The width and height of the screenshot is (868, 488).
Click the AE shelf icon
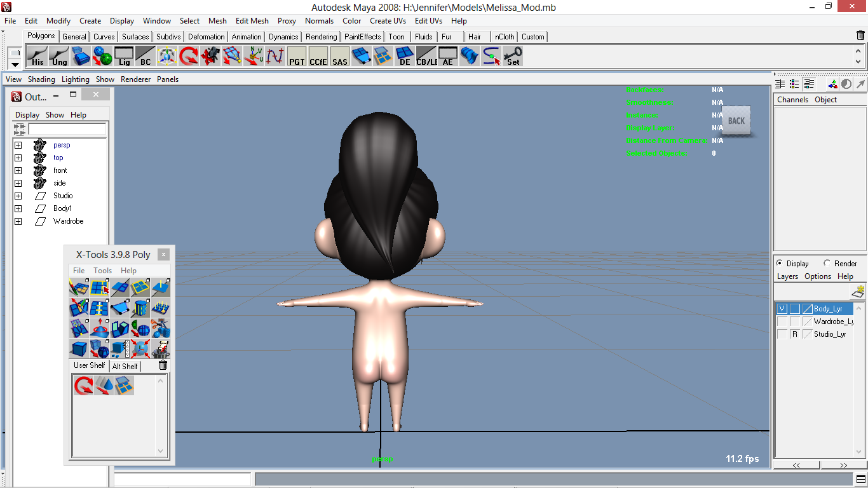[x=448, y=57]
